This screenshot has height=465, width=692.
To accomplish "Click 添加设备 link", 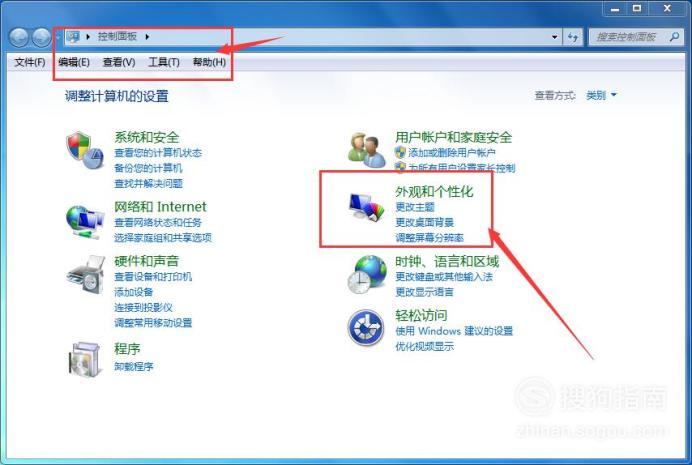I will [x=134, y=292].
